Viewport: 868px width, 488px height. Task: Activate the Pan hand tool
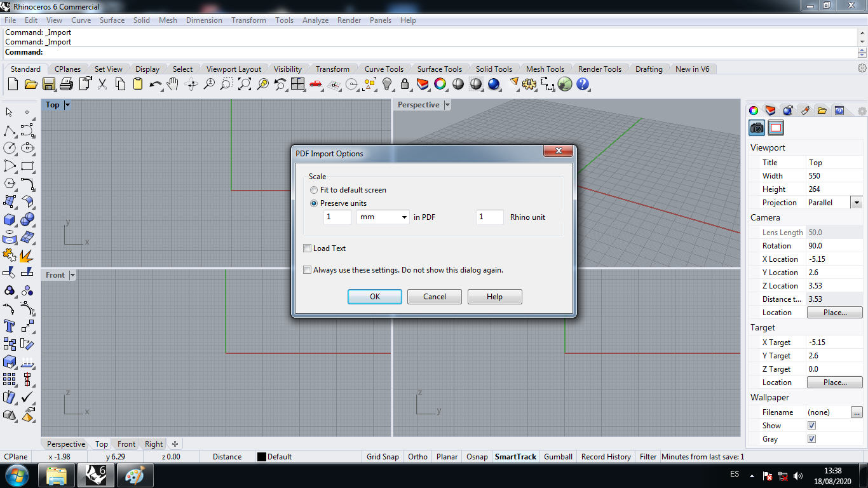pos(173,84)
